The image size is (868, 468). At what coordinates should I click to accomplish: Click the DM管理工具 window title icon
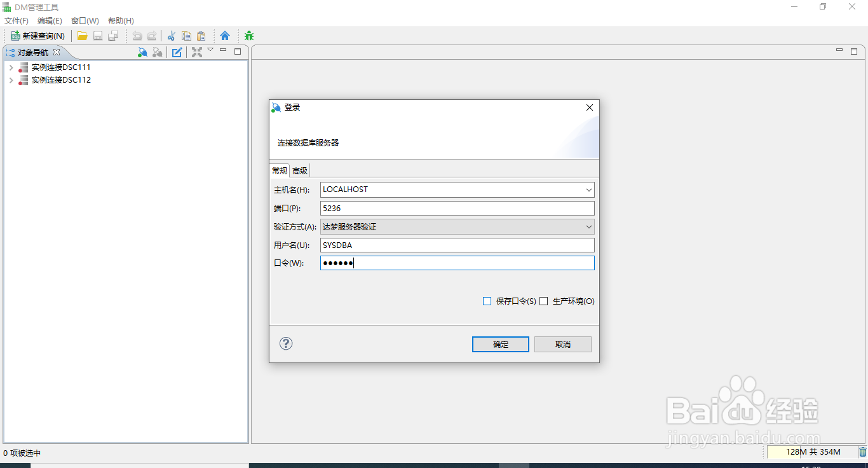coord(7,7)
